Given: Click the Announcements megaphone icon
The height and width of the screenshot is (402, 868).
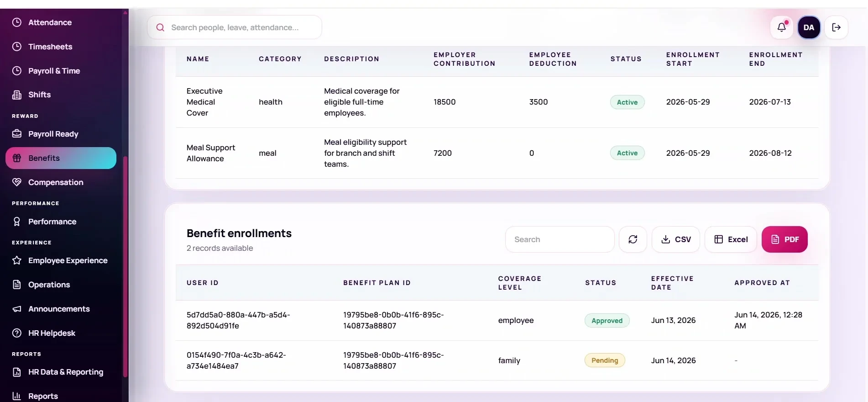Looking at the screenshot, I should [17, 309].
